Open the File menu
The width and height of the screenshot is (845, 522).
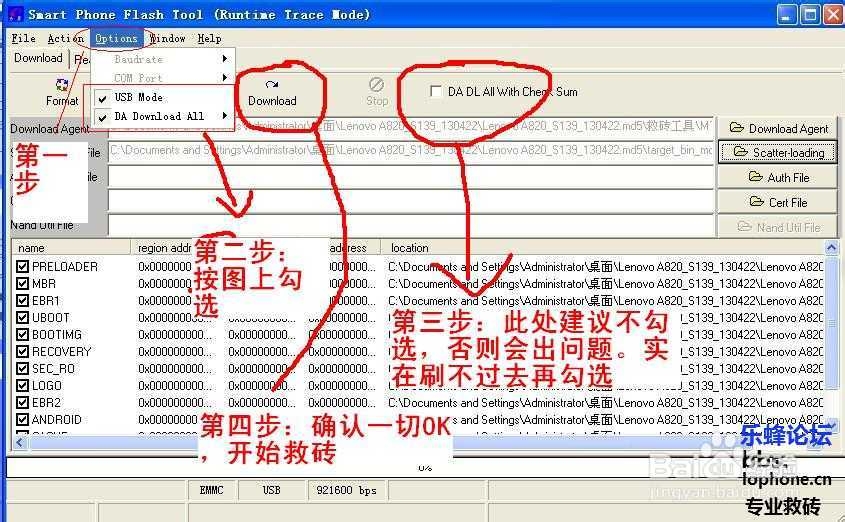[x=24, y=38]
